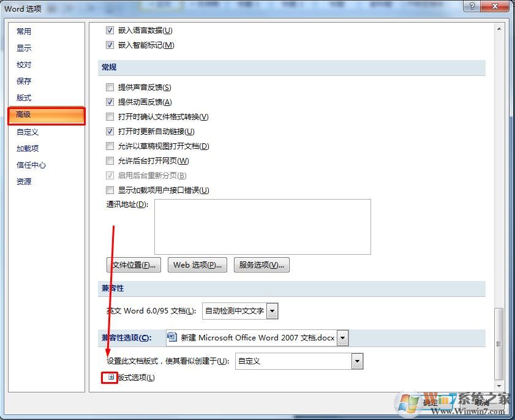The width and height of the screenshot is (515, 420).
Task: Uncheck 嵌入语言数据 checkbox
Action: click(110, 31)
